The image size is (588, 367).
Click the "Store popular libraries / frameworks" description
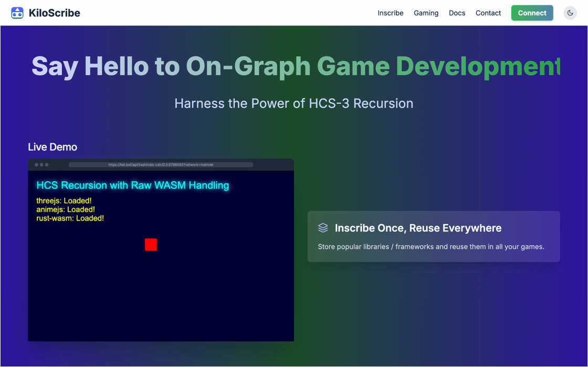tap(431, 247)
